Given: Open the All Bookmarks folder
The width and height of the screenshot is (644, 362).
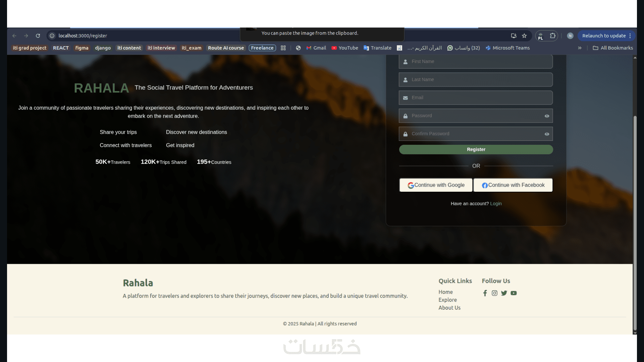Looking at the screenshot, I should pos(613,48).
